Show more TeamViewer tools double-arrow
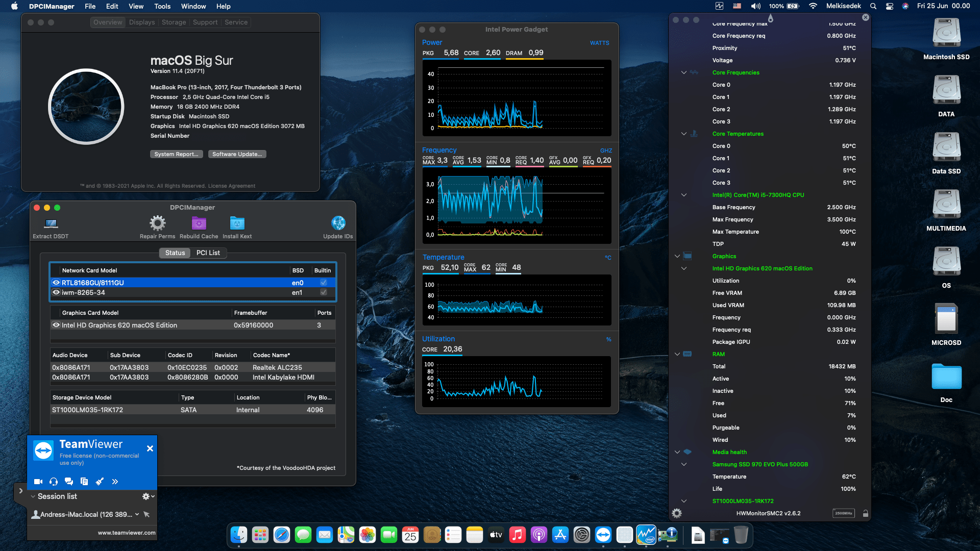980x551 pixels. [115, 482]
